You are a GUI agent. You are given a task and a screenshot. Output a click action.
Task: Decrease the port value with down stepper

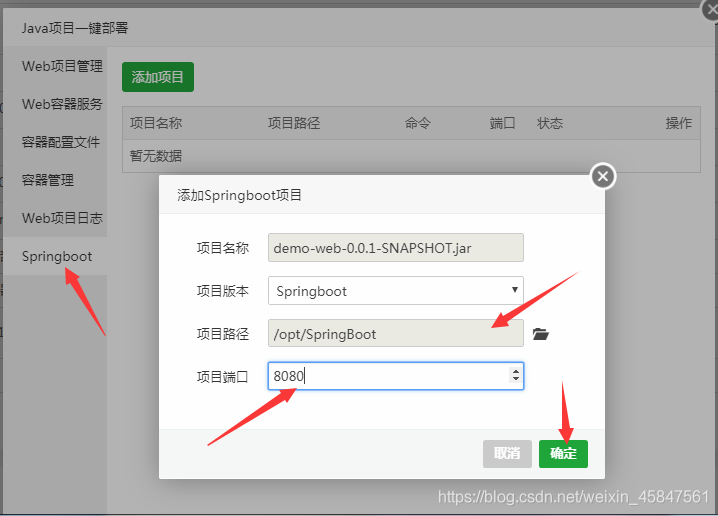[x=516, y=380]
